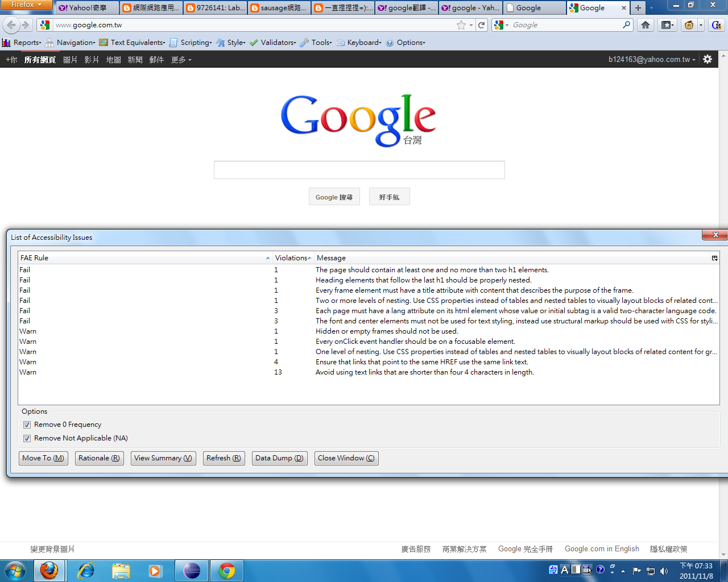Open the Firefox application menu
This screenshot has height=582, width=728.
[x=27, y=5]
